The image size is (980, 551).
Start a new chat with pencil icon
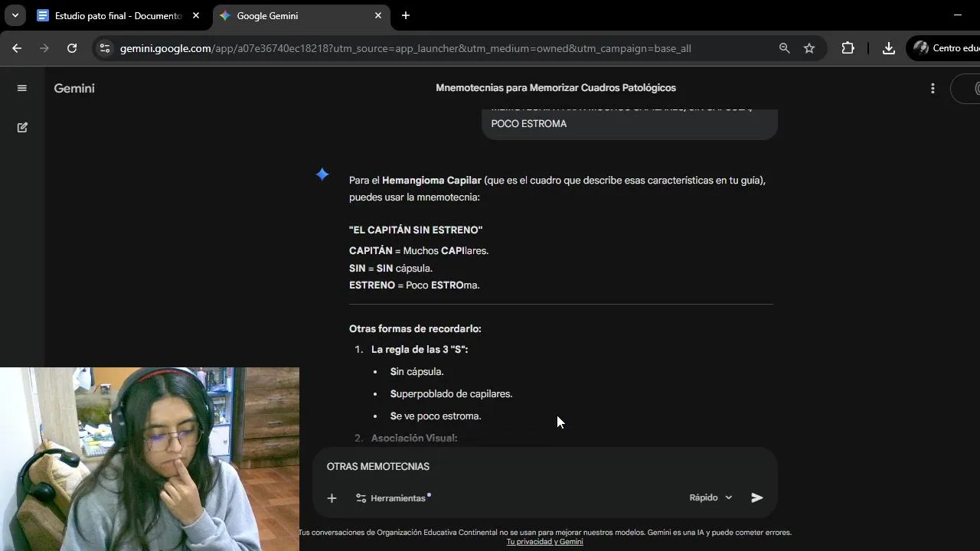point(22,127)
